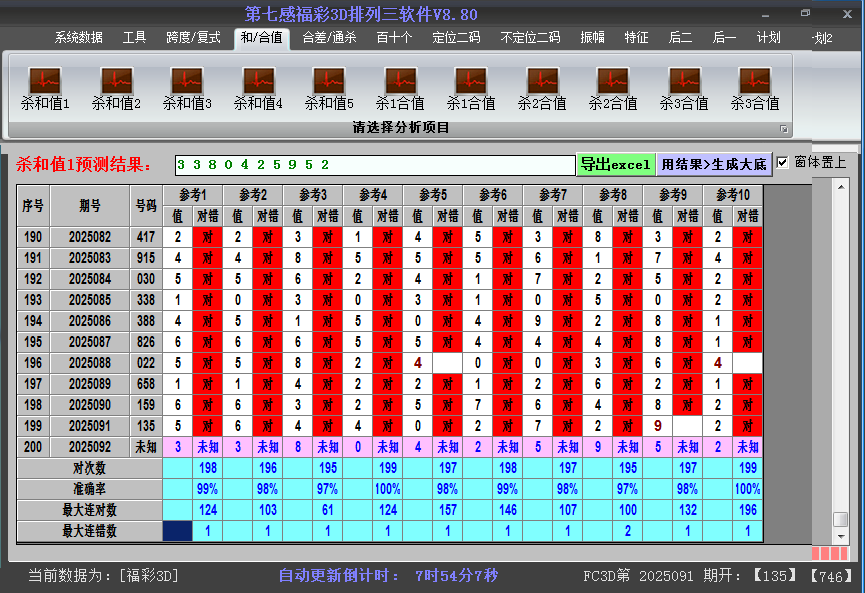Click the 号码 column header
Viewport: 865px width, 593px height.
(x=146, y=206)
